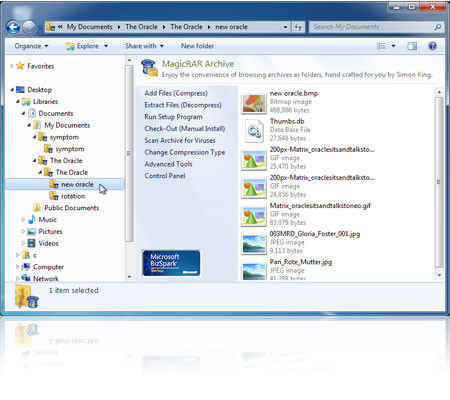
Task: Click the Computer icon in the tree
Action: click(26, 267)
